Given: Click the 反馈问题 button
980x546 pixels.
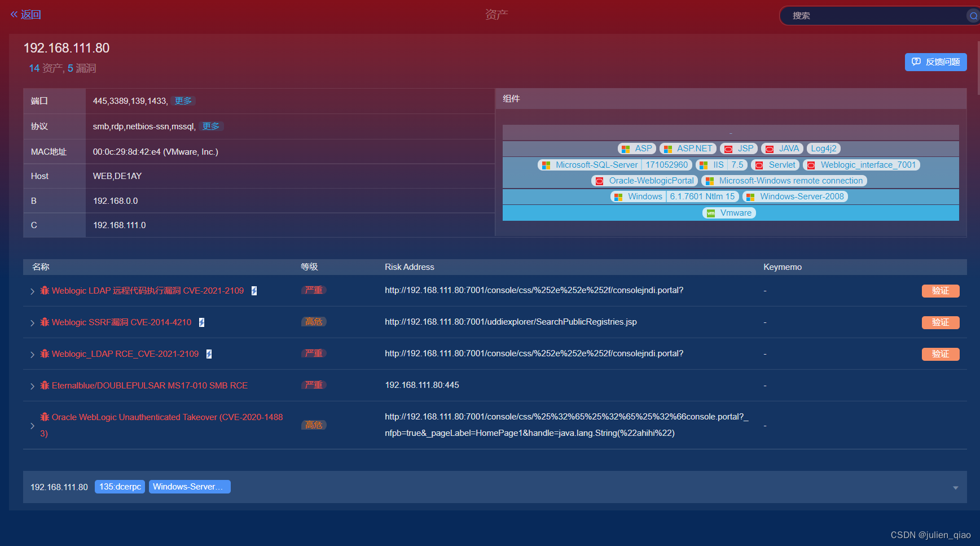Looking at the screenshot, I should [x=935, y=62].
